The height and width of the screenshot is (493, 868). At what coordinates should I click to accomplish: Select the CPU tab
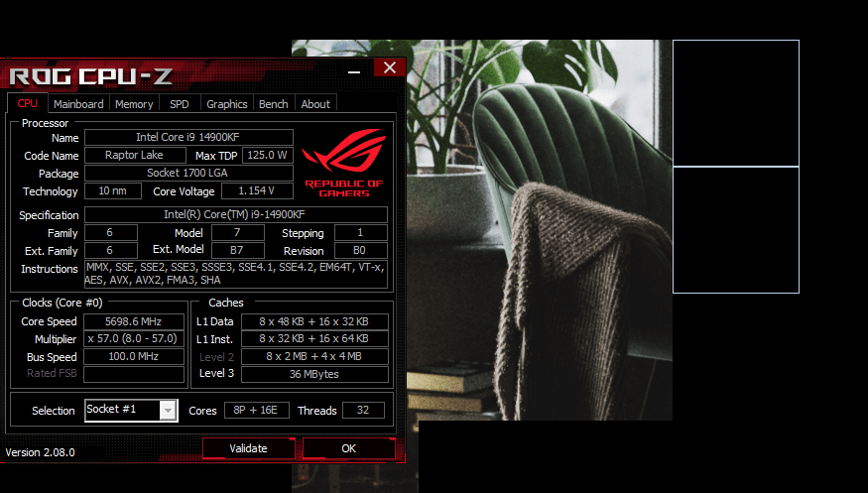pyautogui.click(x=27, y=103)
